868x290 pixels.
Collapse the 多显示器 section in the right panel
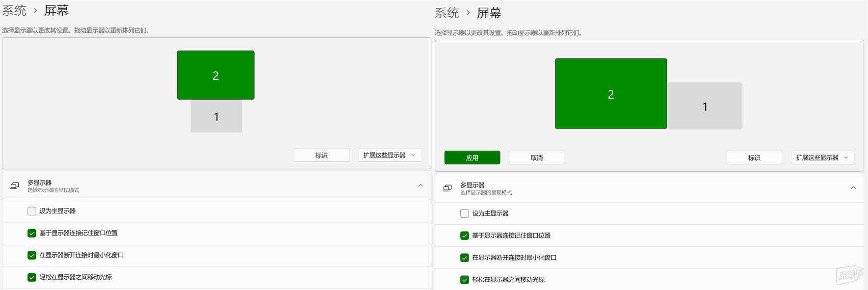853,188
